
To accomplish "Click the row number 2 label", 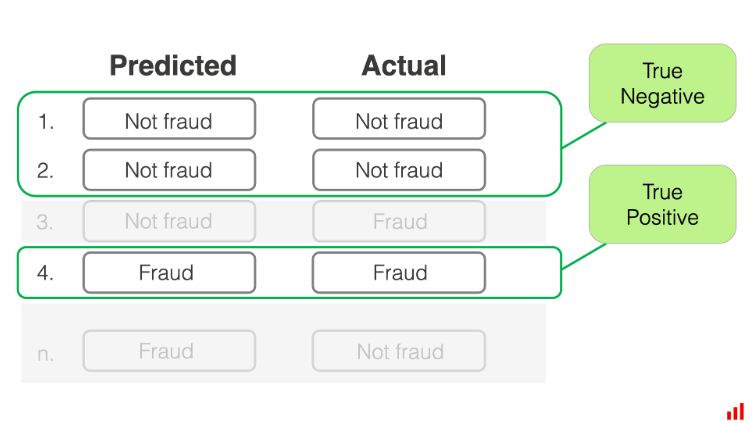I will [46, 171].
